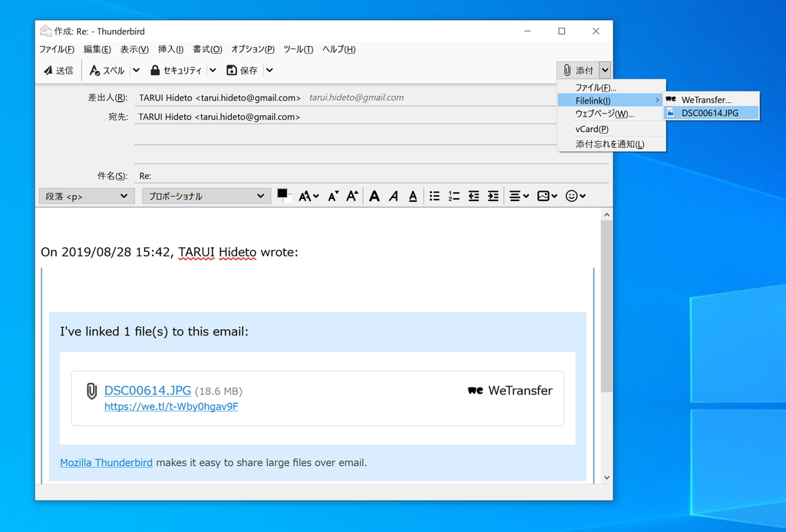Open the Spell check language dropdown arrow
The width and height of the screenshot is (786, 532).
pyautogui.click(x=137, y=70)
